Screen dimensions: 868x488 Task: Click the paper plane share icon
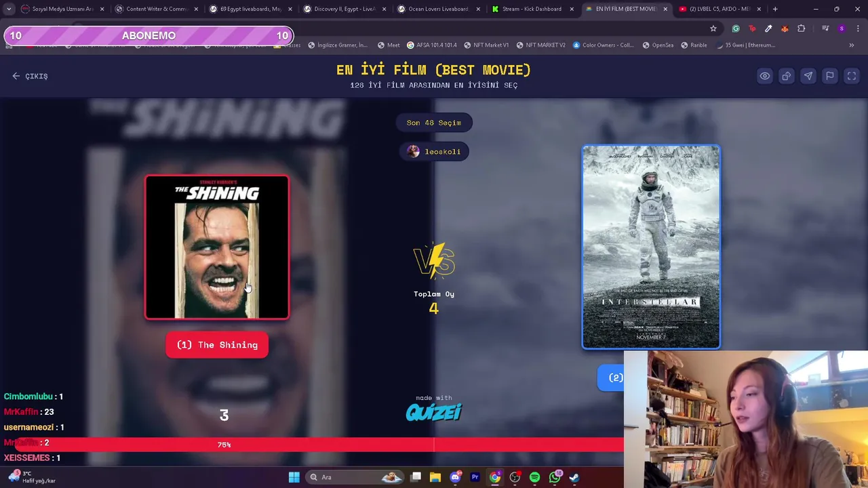click(808, 76)
